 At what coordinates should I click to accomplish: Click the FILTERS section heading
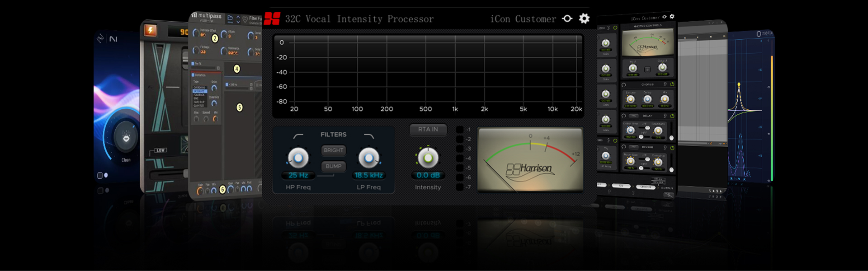[x=333, y=135]
